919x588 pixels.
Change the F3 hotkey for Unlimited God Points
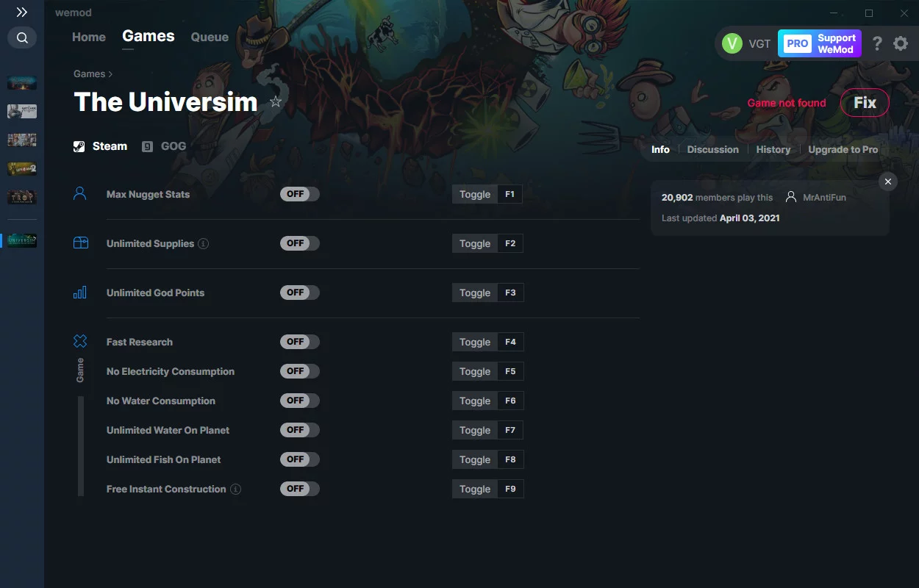(510, 293)
